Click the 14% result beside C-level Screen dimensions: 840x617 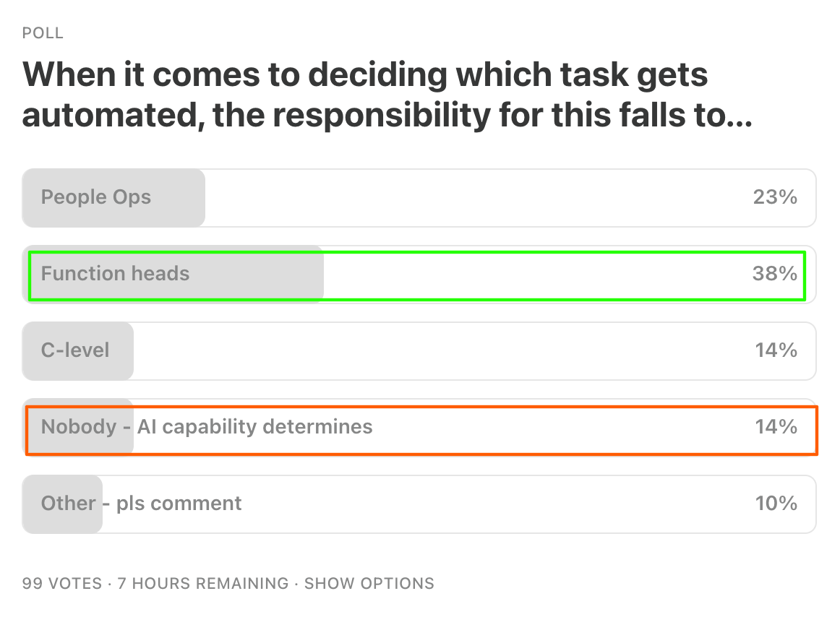(x=776, y=350)
